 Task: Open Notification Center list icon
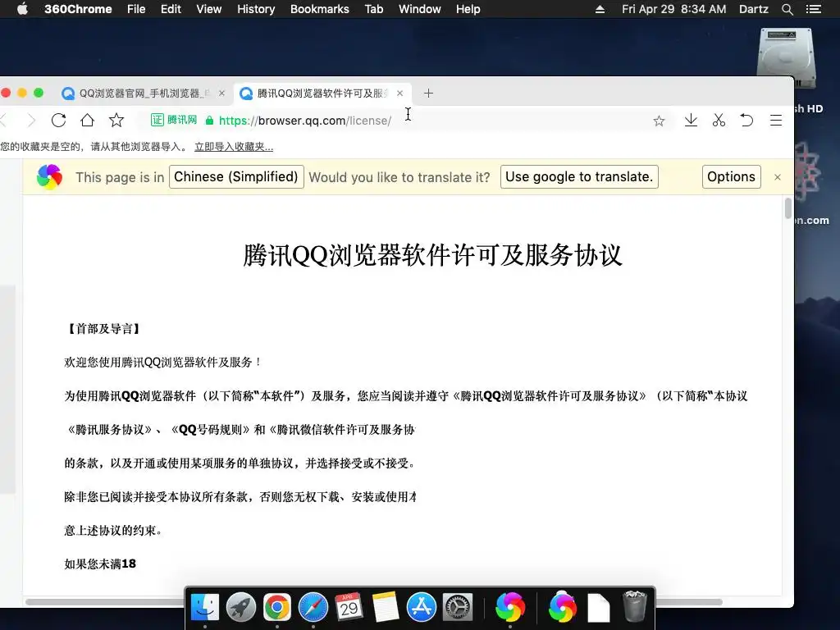tap(813, 9)
